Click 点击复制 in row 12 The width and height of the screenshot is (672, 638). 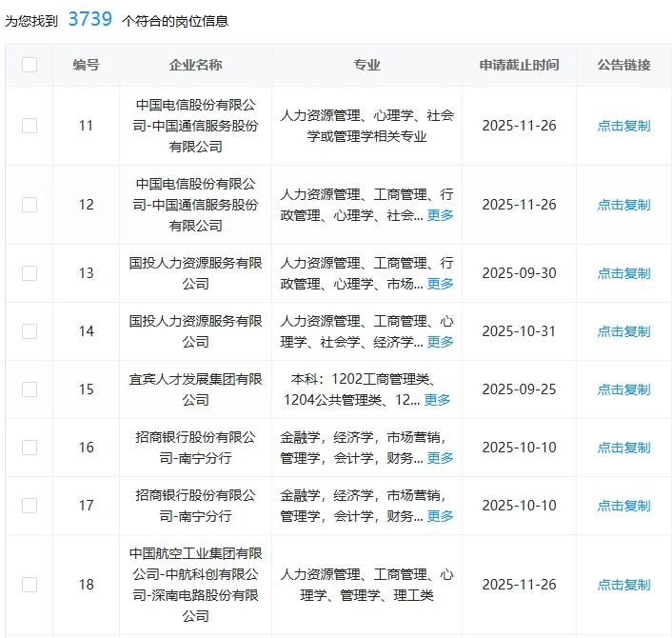pyautogui.click(x=624, y=205)
